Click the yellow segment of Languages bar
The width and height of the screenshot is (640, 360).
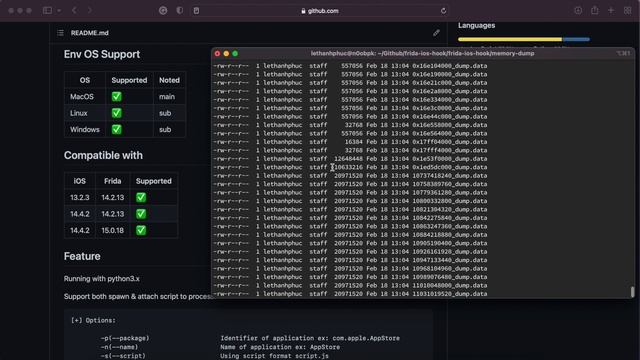510,39
